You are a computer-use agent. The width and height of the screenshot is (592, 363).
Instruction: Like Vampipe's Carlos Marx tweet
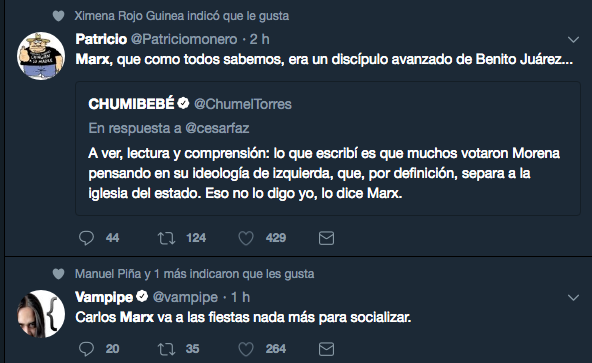(246, 349)
